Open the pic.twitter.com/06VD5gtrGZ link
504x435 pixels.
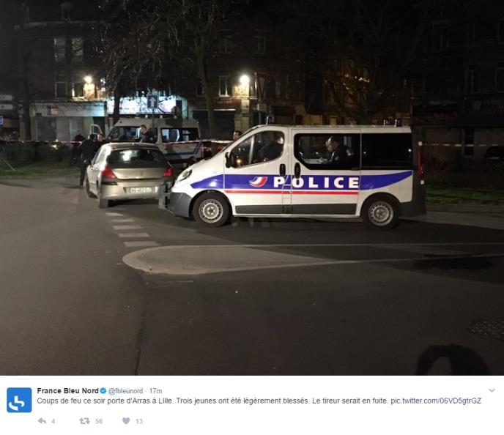pyautogui.click(x=436, y=401)
